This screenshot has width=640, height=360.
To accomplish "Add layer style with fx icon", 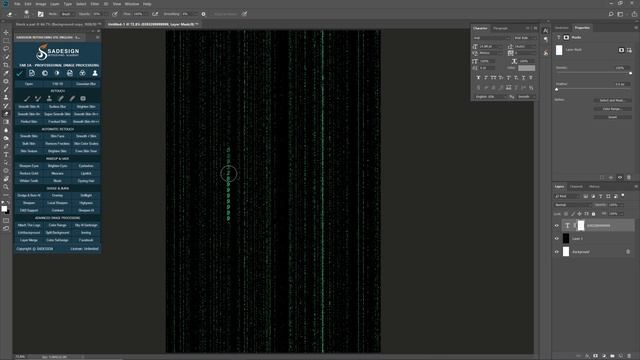I will pyautogui.click(x=587, y=356).
